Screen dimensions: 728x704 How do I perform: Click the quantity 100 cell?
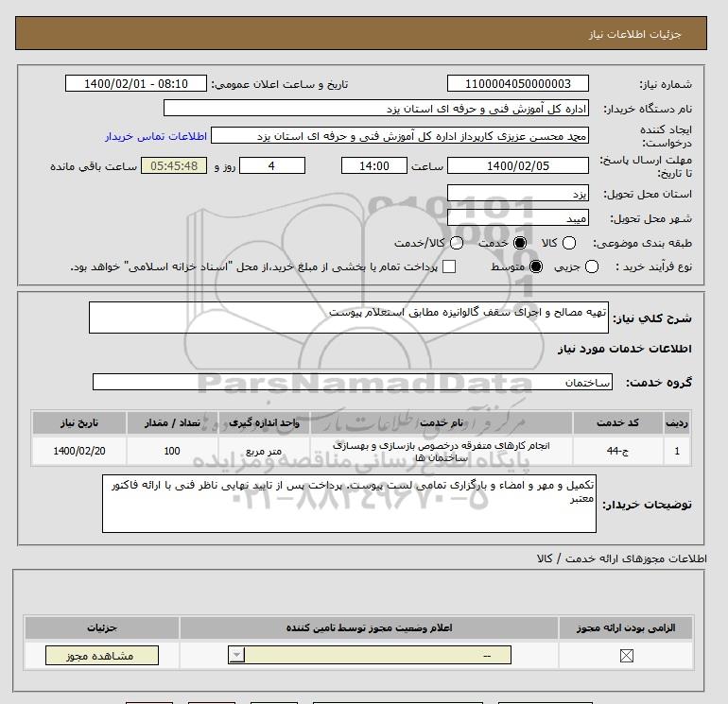pos(172,451)
